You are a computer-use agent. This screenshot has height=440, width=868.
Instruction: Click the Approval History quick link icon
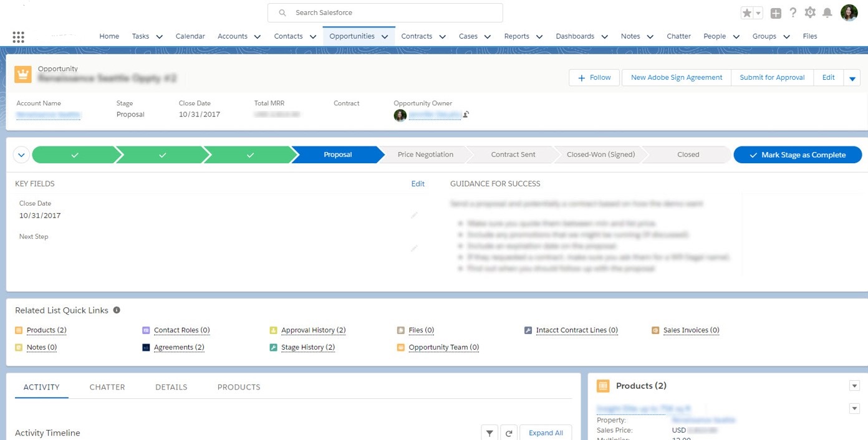click(273, 330)
